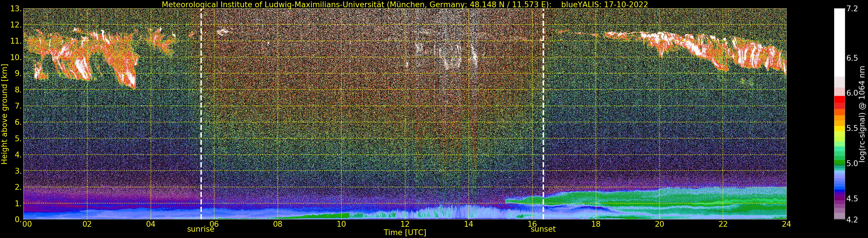The height and width of the screenshot is (238, 868).
Task: Click the colorbar tick label '5.5'
Action: click(x=852, y=128)
